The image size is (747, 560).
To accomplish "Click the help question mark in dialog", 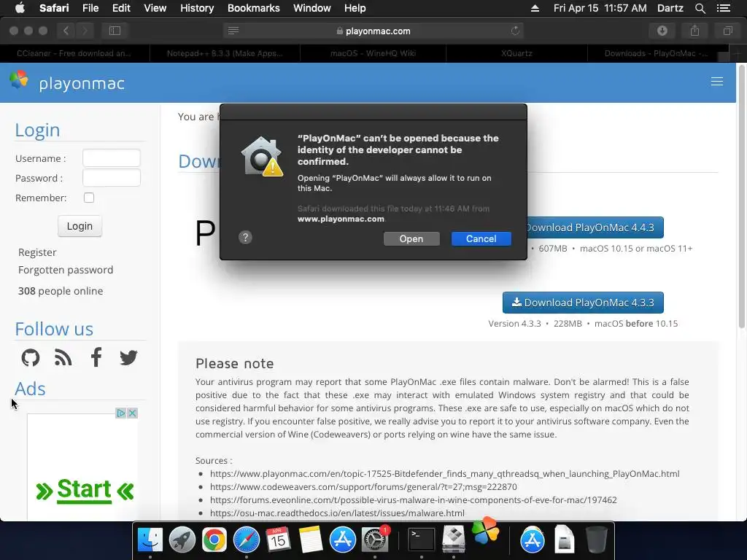I will pyautogui.click(x=245, y=237).
